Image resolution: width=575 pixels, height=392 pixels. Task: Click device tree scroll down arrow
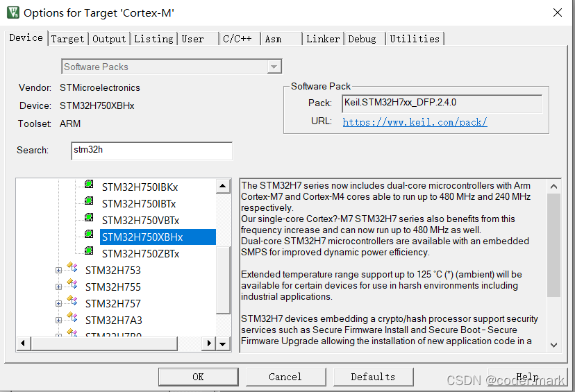point(223,344)
